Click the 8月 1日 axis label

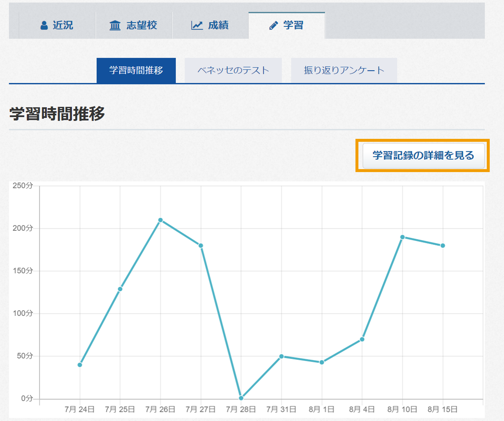coord(321,409)
